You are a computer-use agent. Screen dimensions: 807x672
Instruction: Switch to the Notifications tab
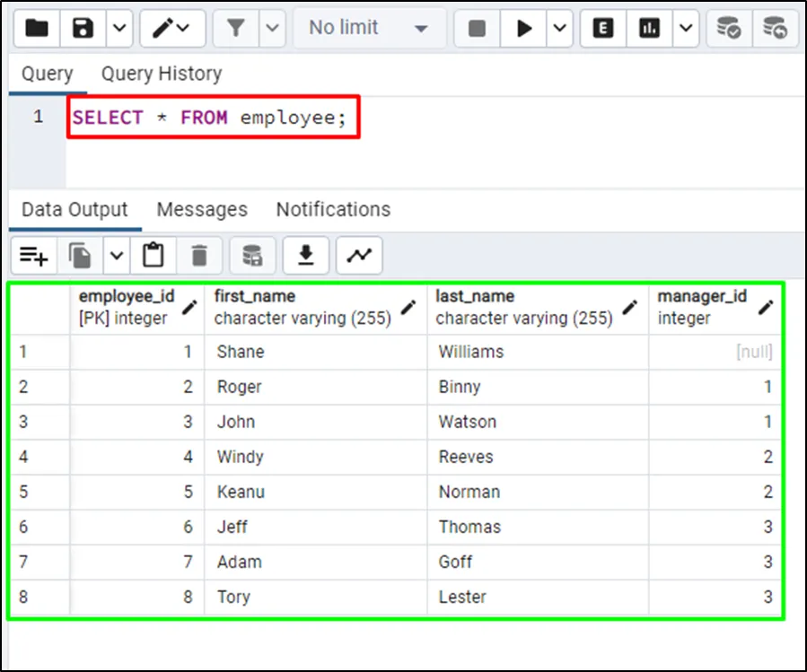[333, 210]
